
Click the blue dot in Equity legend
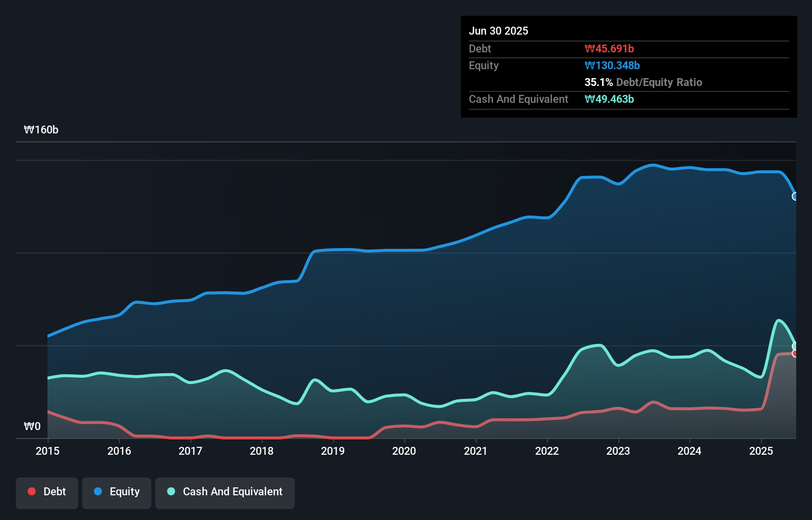[x=98, y=491]
